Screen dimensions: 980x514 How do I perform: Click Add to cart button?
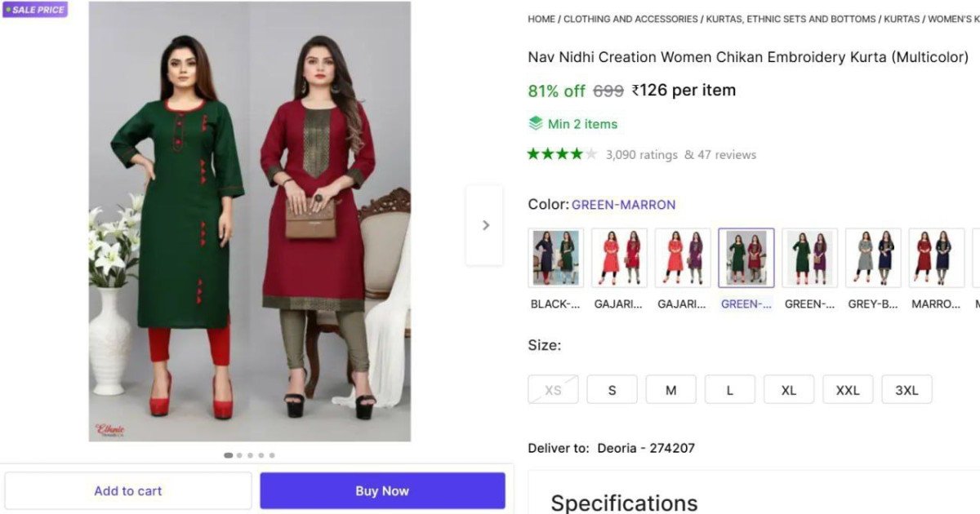tap(128, 491)
